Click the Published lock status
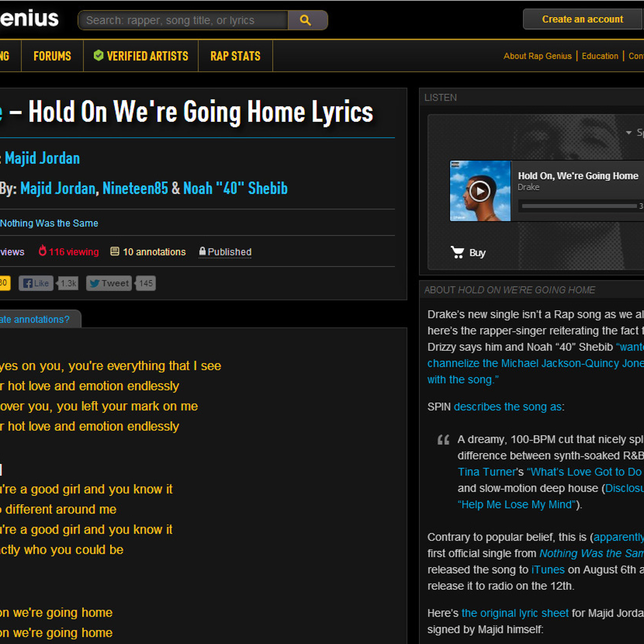644x644 pixels. 225,252
